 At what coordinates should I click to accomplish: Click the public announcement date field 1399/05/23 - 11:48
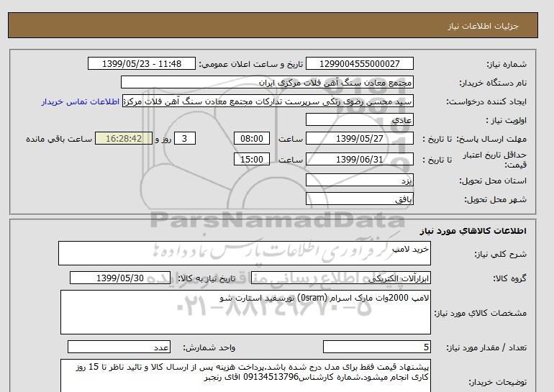coord(141,63)
